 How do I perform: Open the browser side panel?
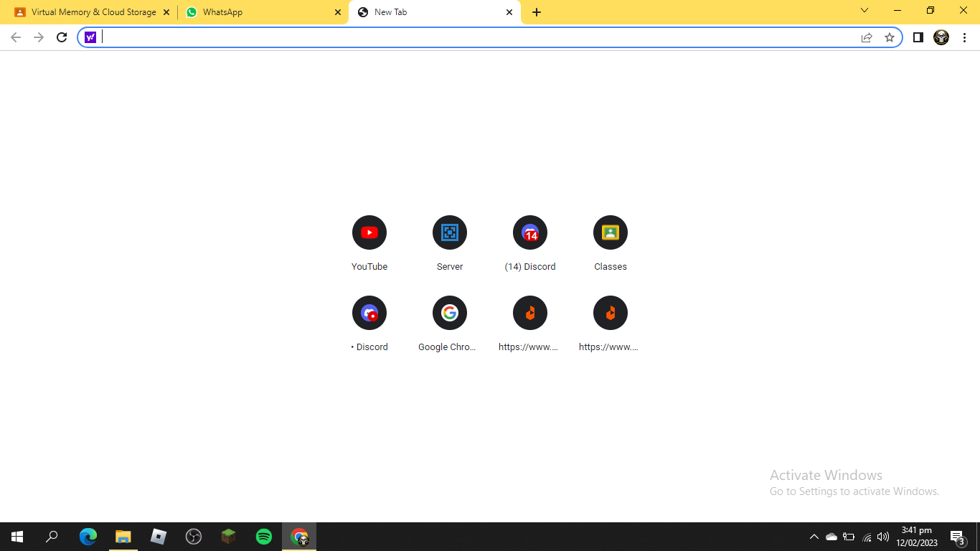918,37
